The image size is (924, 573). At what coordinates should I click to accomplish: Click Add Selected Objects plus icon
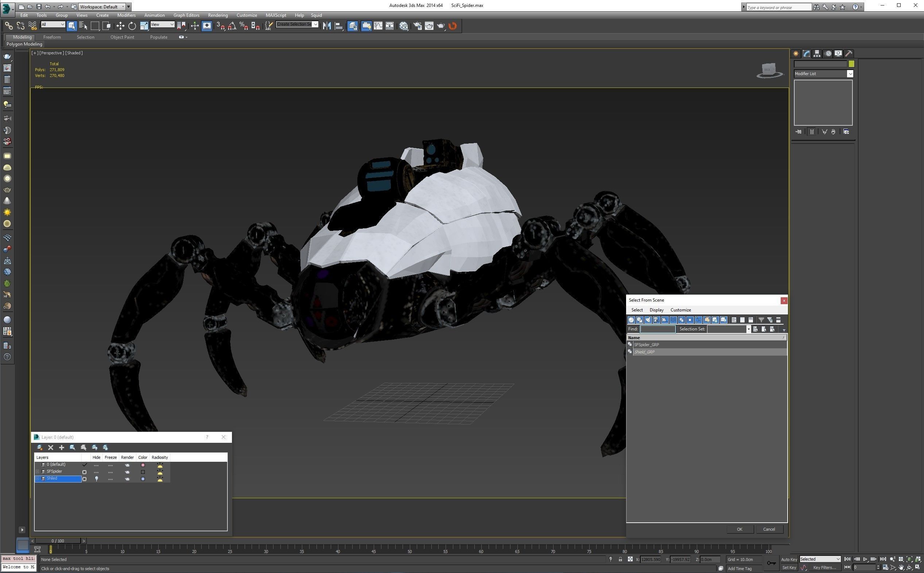(61, 448)
